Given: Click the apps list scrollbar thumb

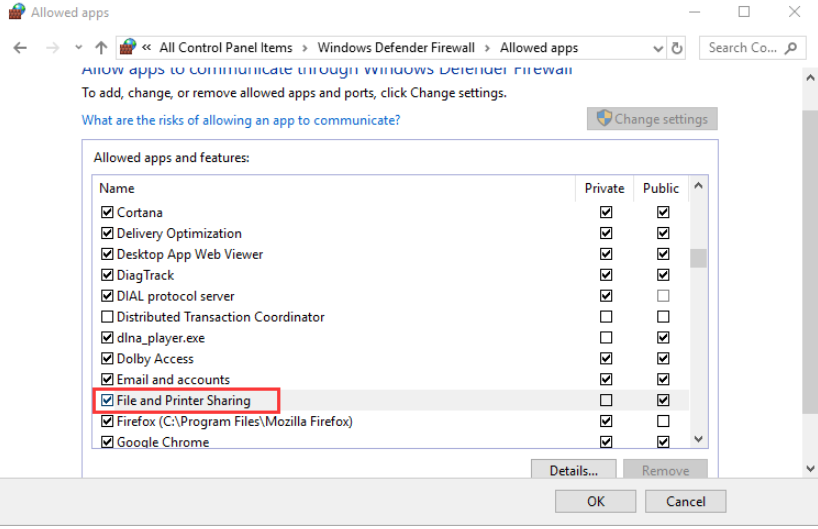Looking at the screenshot, I should coord(698,258).
